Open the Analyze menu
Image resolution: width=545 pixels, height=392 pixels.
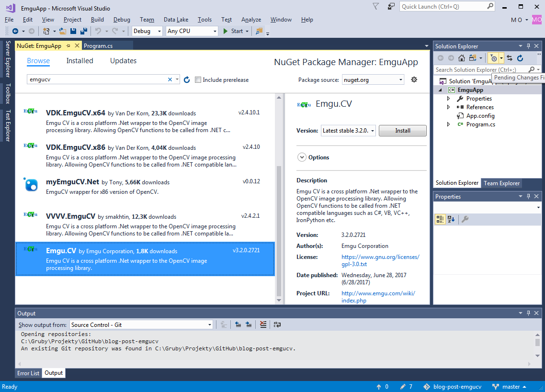[251, 20]
